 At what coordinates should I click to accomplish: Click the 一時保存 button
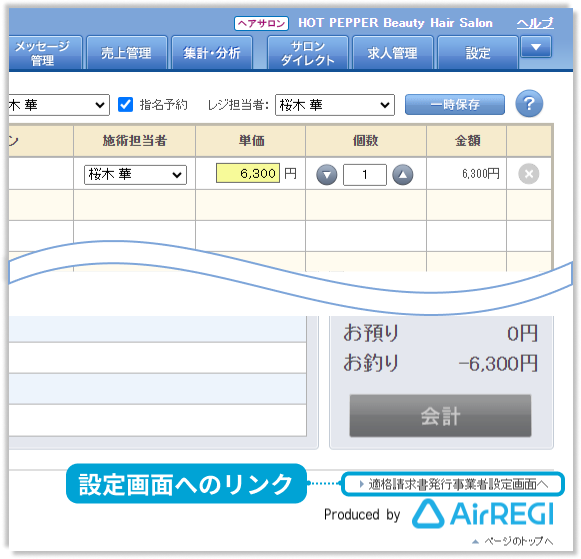point(455,104)
